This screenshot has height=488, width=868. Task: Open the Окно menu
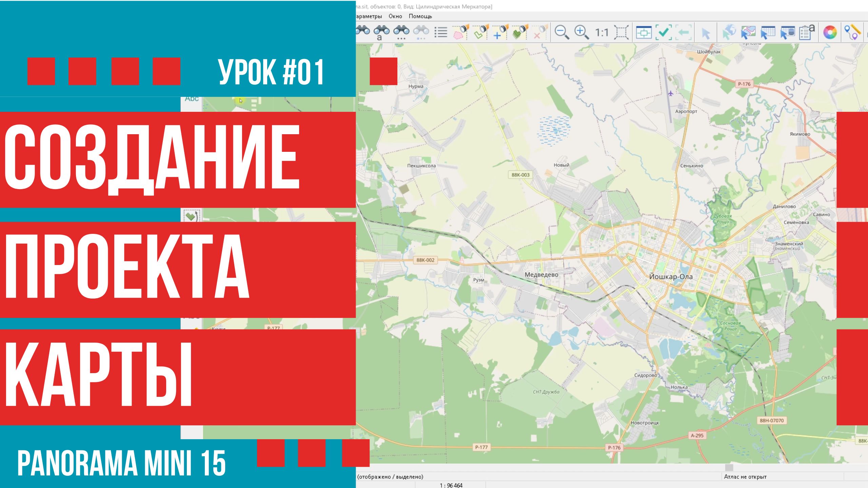(395, 16)
